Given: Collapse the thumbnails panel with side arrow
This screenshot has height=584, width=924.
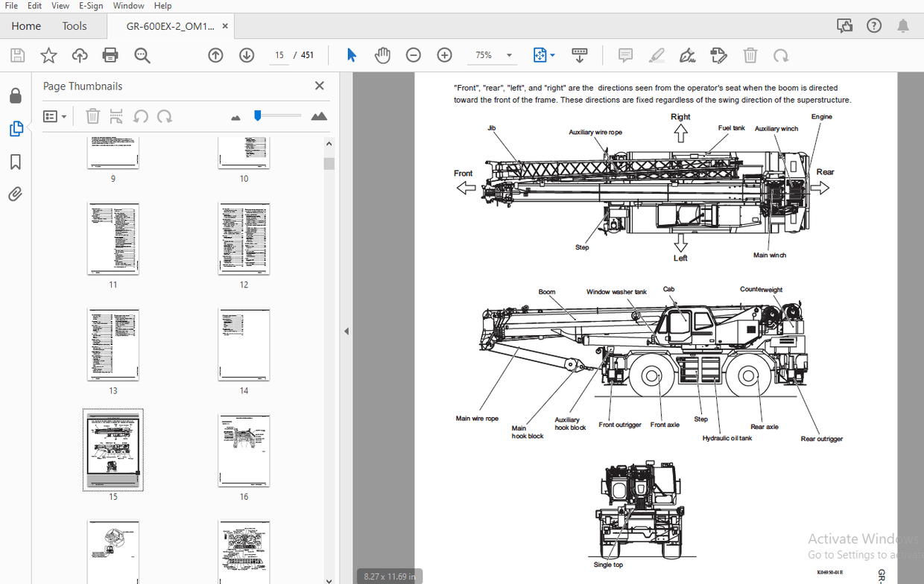Looking at the screenshot, I should point(346,331).
